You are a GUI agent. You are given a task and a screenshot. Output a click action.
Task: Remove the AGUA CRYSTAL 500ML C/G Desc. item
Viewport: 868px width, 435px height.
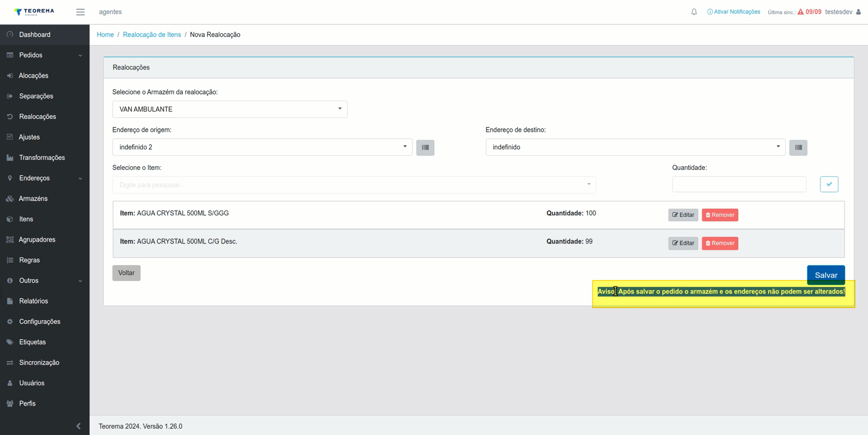coord(720,243)
